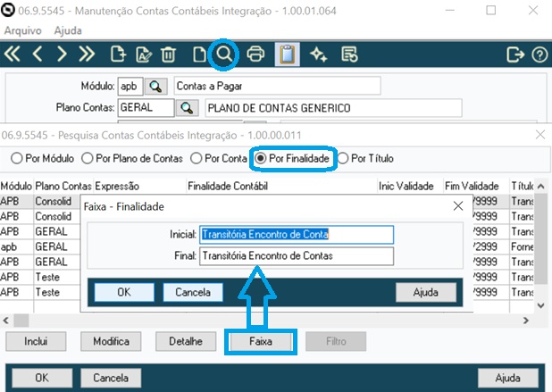
Task: Click the printer icon
Action: [255, 54]
